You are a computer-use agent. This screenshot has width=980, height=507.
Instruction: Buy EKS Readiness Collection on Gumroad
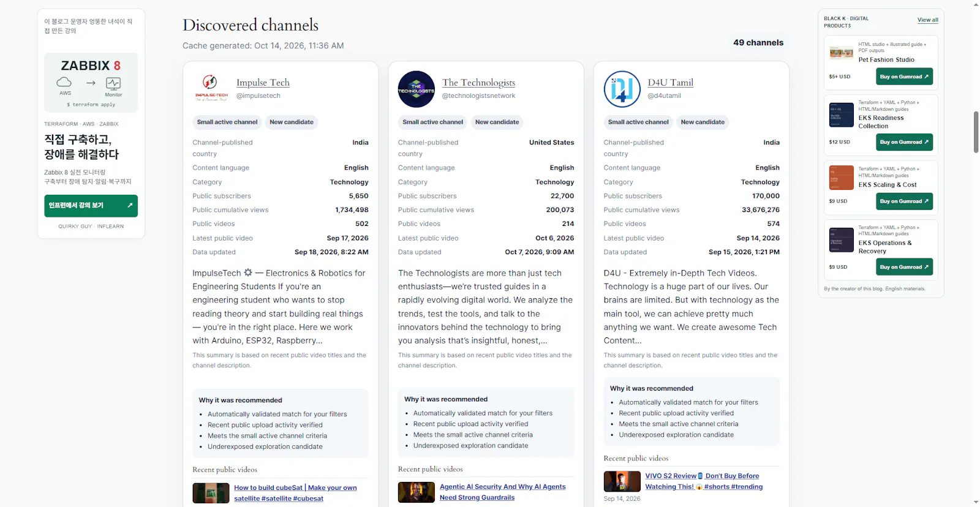tap(904, 142)
